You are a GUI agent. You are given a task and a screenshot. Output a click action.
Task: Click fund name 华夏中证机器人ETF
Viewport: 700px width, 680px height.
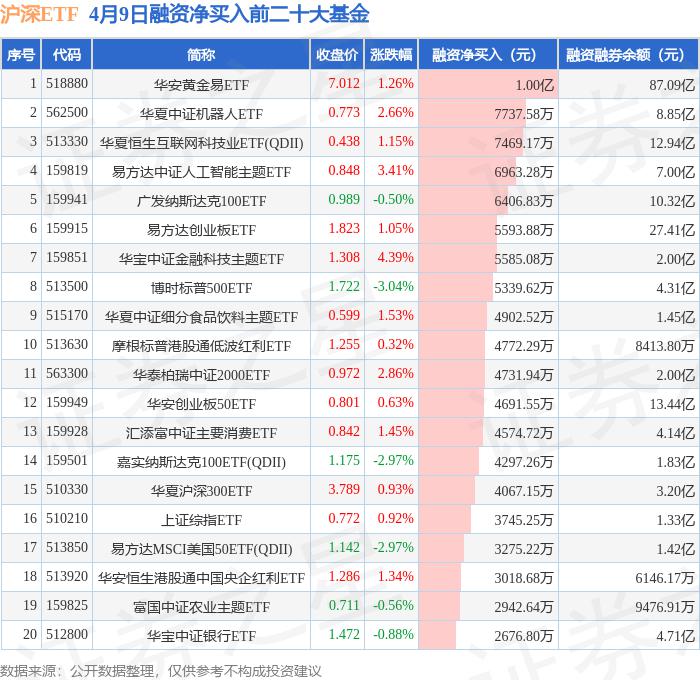[201, 113]
